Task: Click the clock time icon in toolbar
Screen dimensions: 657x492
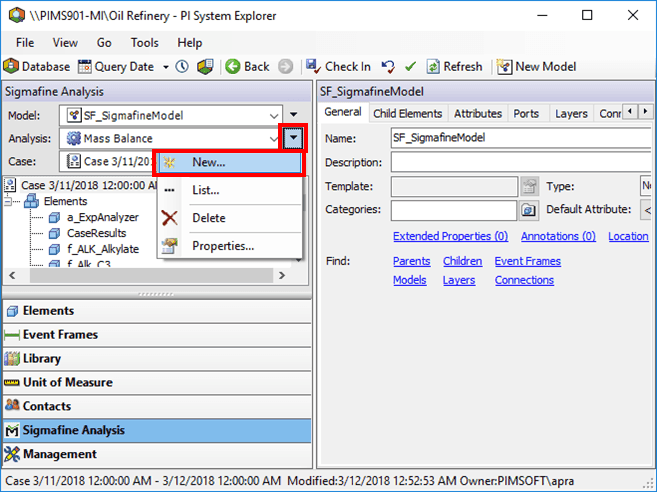Action: click(182, 67)
